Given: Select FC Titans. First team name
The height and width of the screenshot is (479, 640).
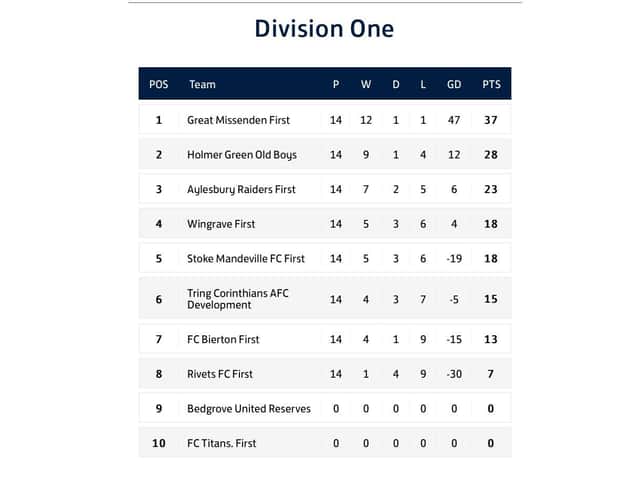Looking at the screenshot, I should point(221,444).
